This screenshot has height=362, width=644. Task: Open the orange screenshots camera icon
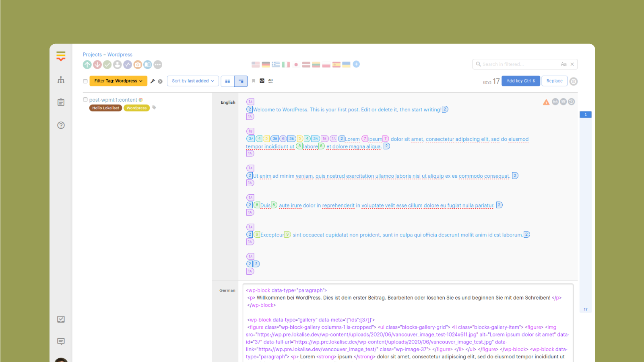coord(138,64)
